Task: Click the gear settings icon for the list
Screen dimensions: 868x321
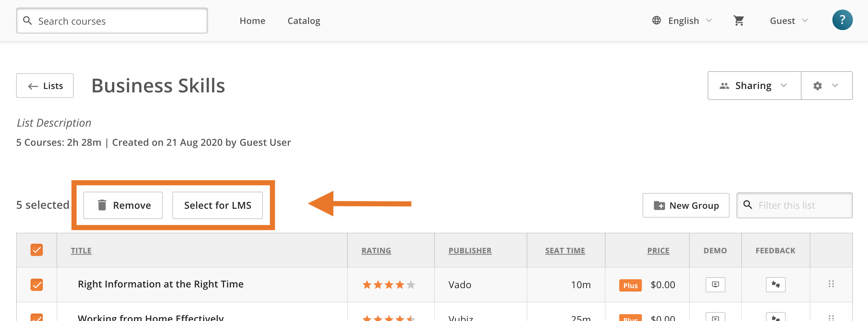Action: point(817,86)
